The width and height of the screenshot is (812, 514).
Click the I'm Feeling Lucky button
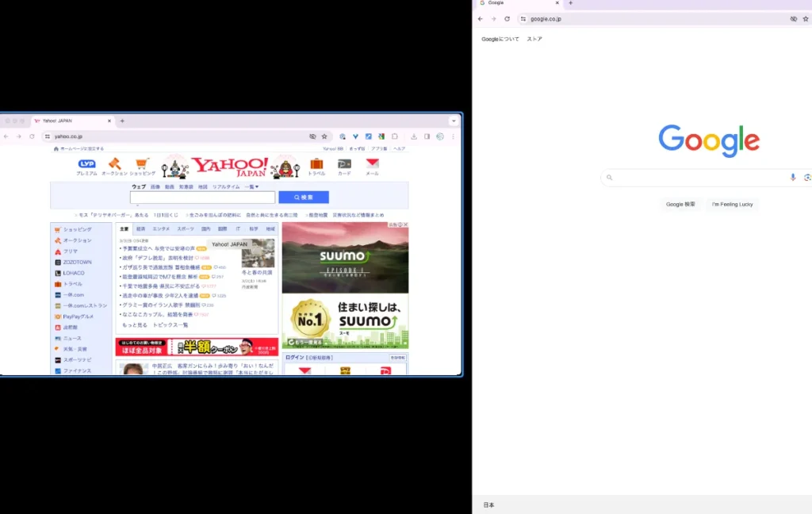(732, 204)
